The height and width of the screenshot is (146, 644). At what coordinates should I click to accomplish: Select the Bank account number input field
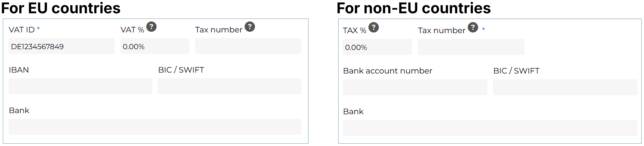415,87
